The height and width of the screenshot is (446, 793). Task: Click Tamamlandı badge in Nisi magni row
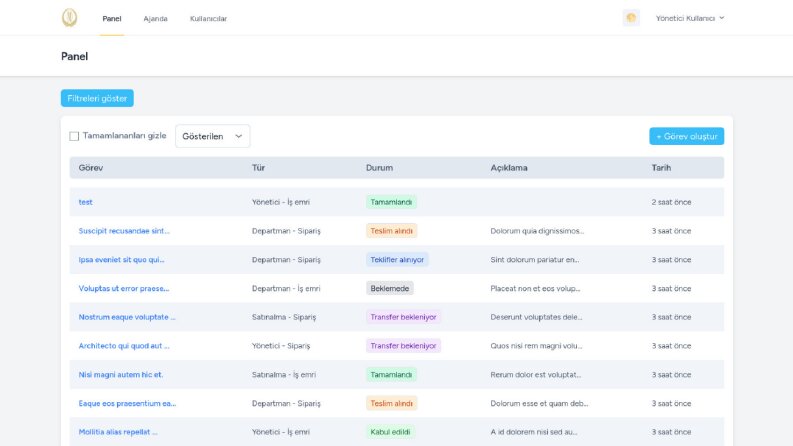(391, 375)
